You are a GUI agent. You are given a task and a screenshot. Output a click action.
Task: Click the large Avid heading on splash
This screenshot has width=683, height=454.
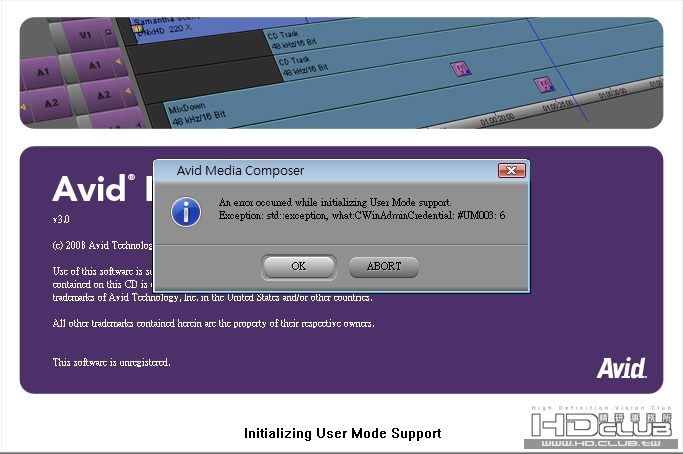(94, 189)
